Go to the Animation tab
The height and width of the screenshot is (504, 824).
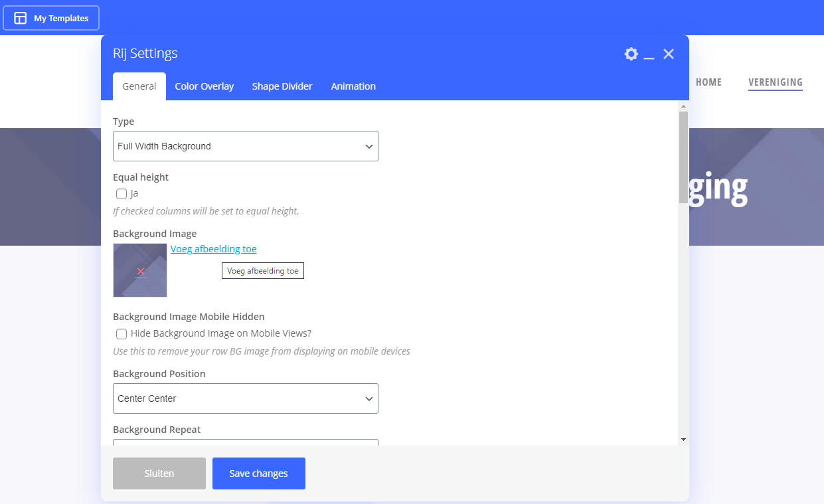coord(353,86)
